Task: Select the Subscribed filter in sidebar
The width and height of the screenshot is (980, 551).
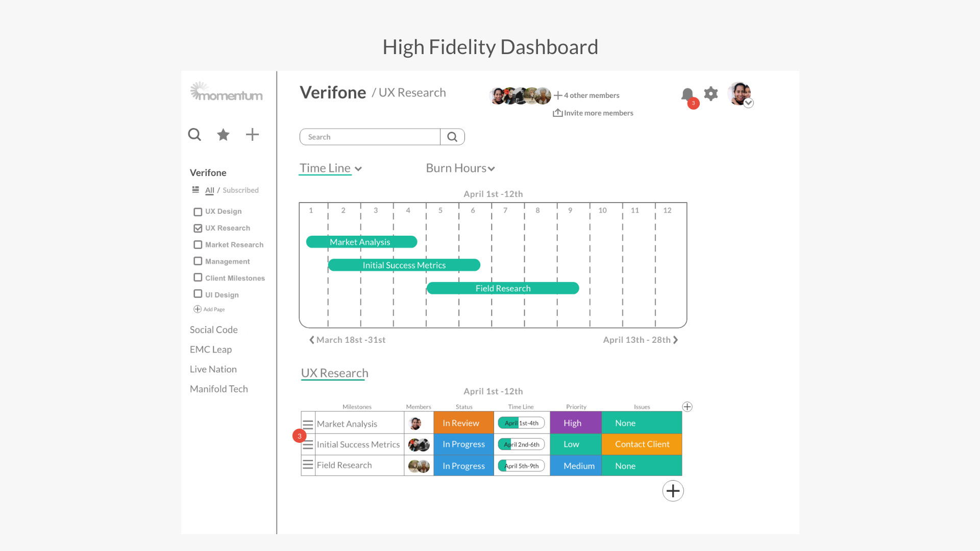Action: click(240, 190)
